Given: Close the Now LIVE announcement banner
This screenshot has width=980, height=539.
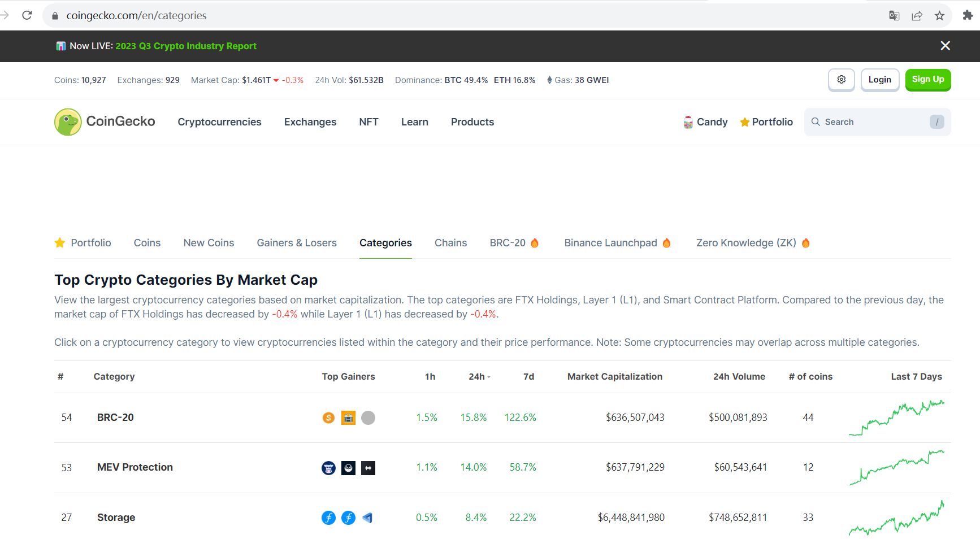Looking at the screenshot, I should point(945,46).
